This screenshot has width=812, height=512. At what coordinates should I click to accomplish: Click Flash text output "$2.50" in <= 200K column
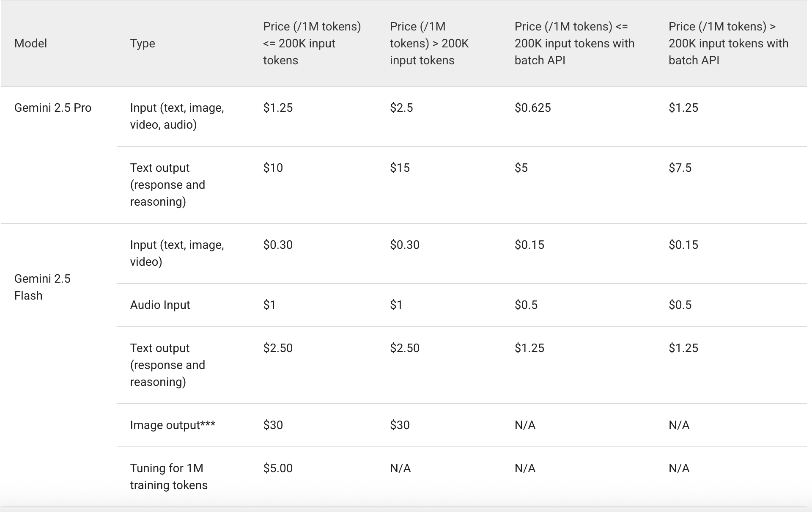tap(278, 348)
